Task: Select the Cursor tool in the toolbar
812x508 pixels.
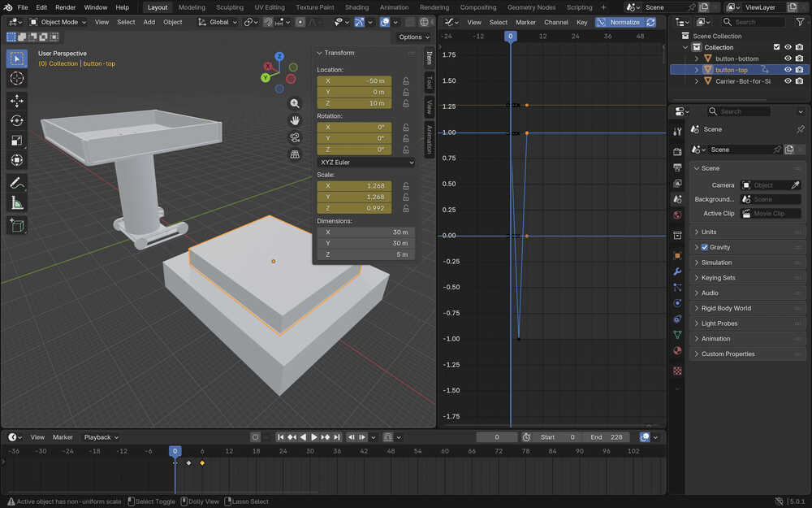Action: 16,78
